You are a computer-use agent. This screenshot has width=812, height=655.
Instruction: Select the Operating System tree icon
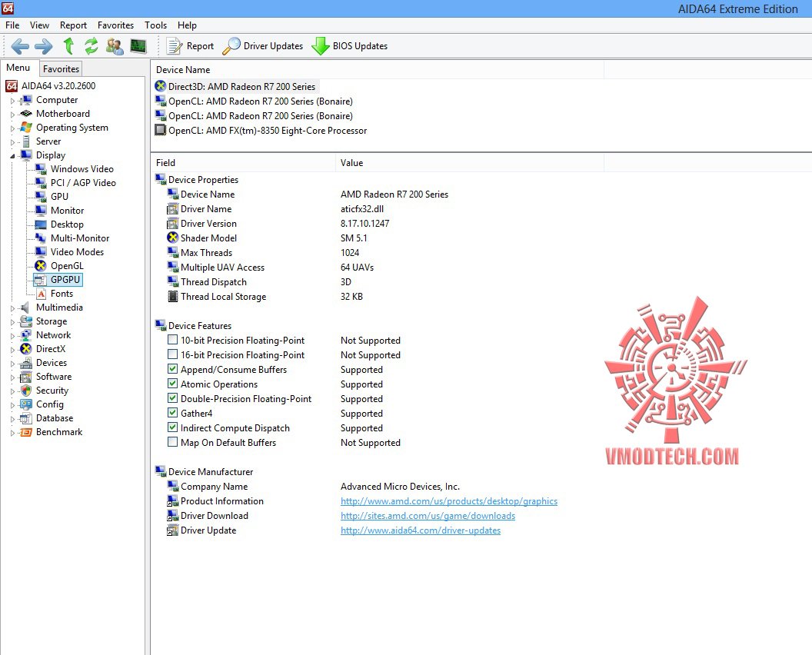coord(26,128)
